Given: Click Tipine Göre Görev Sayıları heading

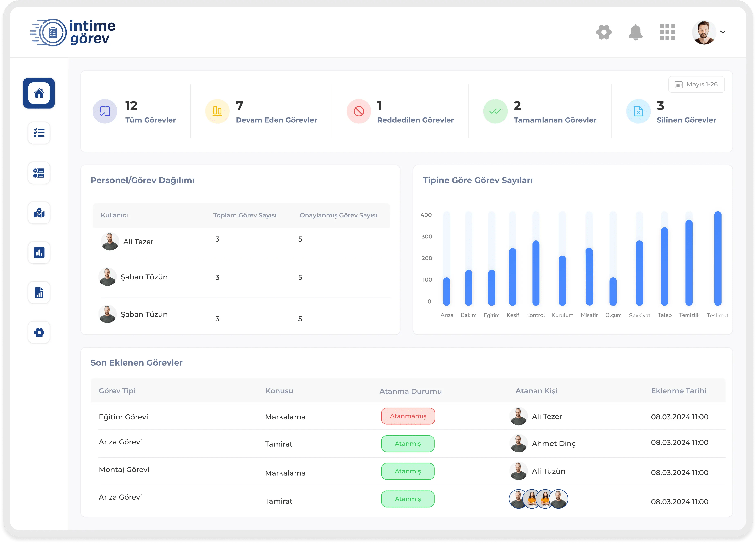Looking at the screenshot, I should [478, 180].
